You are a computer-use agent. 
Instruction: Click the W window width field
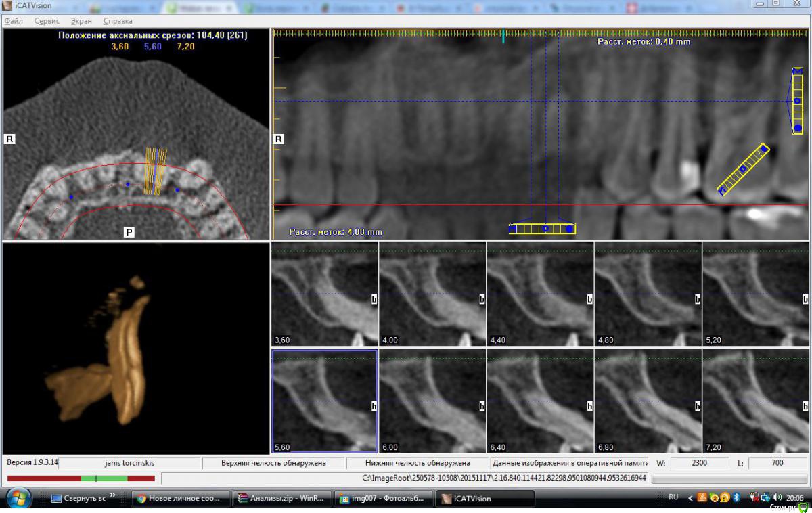click(x=700, y=463)
